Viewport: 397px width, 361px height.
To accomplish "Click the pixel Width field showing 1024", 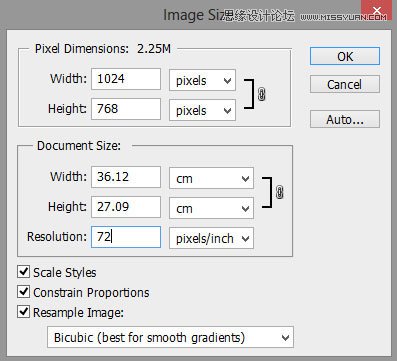I will coord(126,79).
